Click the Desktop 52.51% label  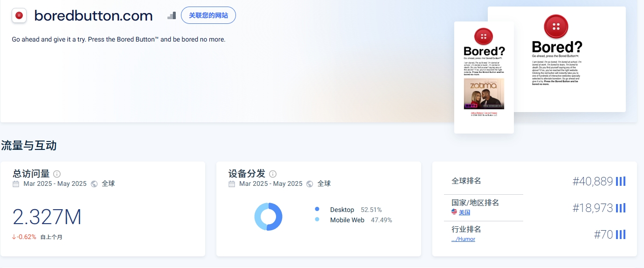coord(356,210)
